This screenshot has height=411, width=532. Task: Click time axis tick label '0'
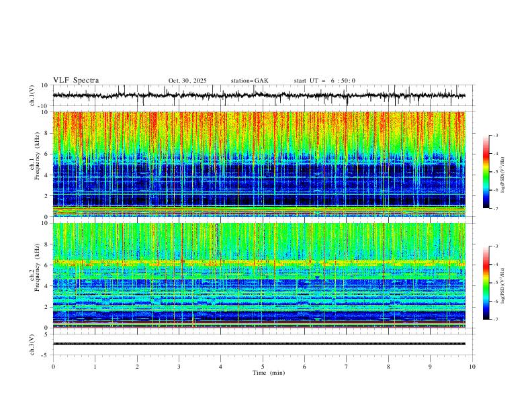coord(53,367)
